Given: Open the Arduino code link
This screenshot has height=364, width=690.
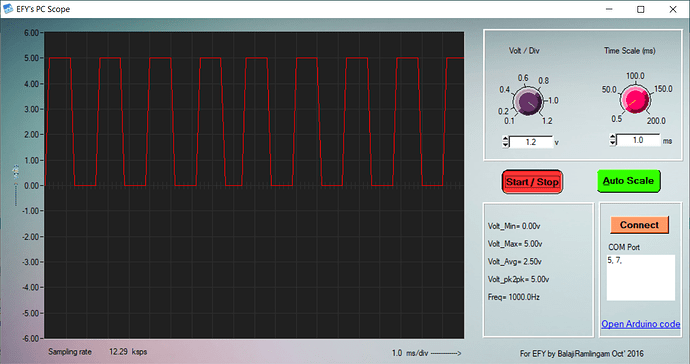Looking at the screenshot, I should click(x=641, y=324).
